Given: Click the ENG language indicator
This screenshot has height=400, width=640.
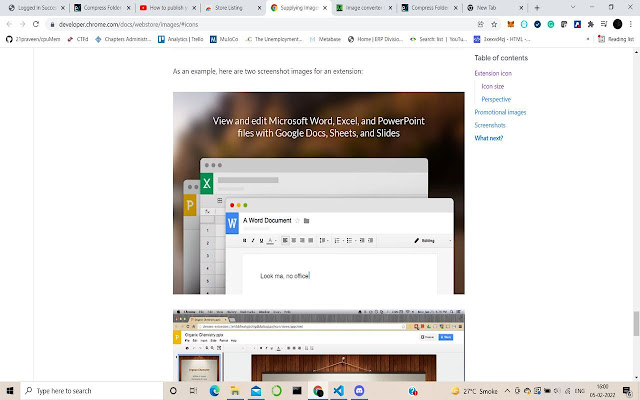Looking at the screenshot, I should tap(580, 391).
